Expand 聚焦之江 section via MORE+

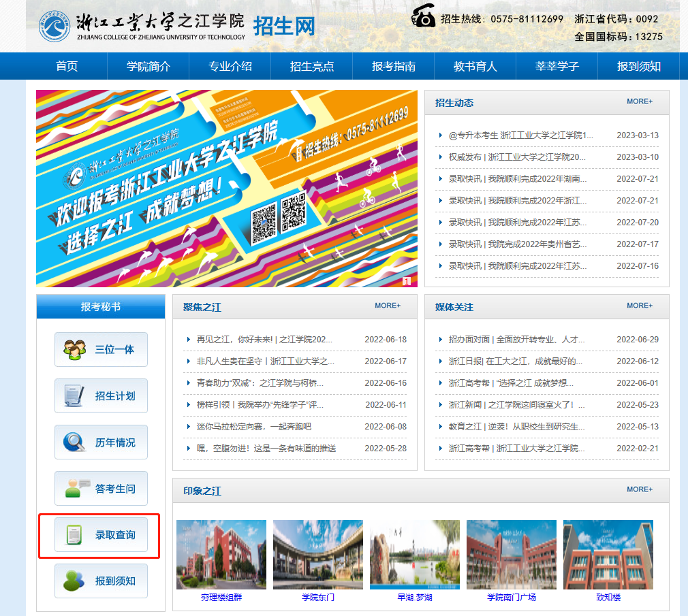click(388, 306)
